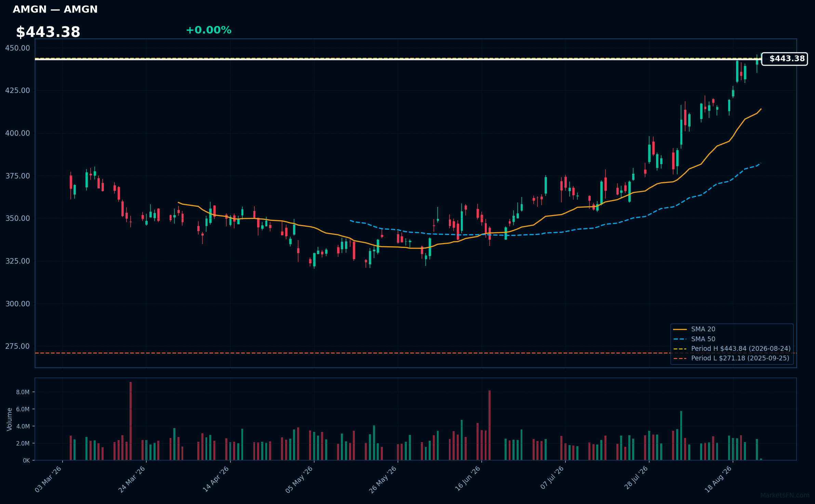Click the Period L $271.18 legend entry

coord(731,358)
